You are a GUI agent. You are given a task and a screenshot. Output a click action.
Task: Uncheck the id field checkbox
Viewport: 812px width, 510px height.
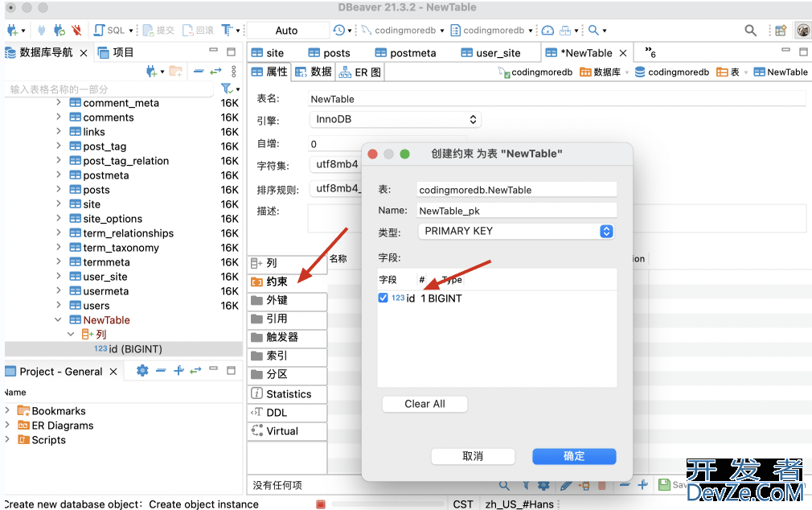383,298
